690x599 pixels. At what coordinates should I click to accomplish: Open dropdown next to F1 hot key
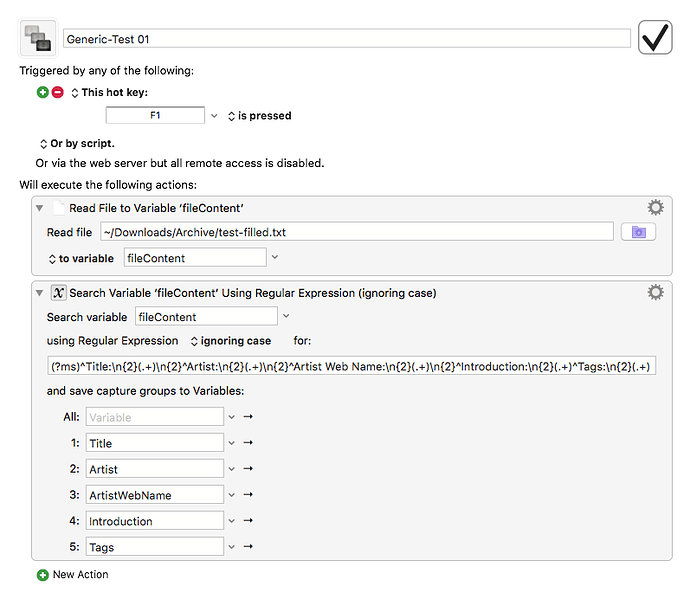click(x=214, y=116)
